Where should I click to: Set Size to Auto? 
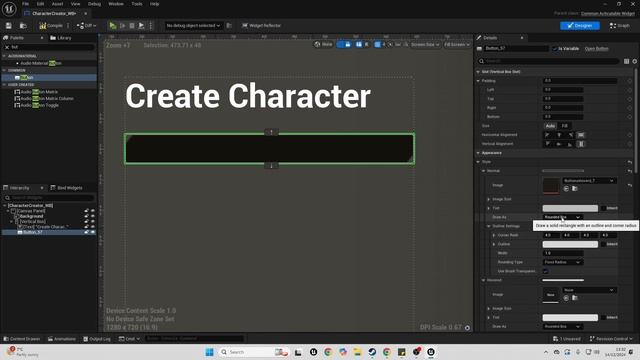coord(550,126)
